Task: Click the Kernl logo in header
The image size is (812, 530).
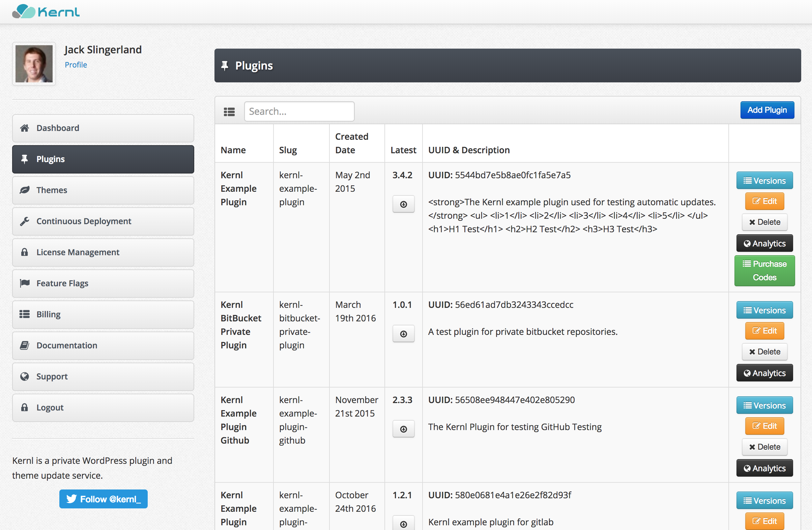Action: click(x=46, y=11)
